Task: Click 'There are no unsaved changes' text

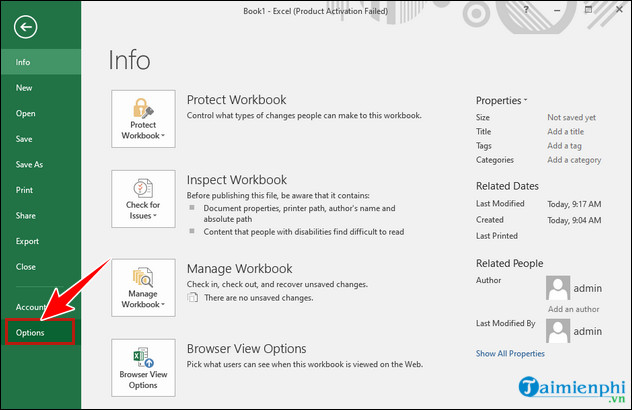Action: (258, 298)
